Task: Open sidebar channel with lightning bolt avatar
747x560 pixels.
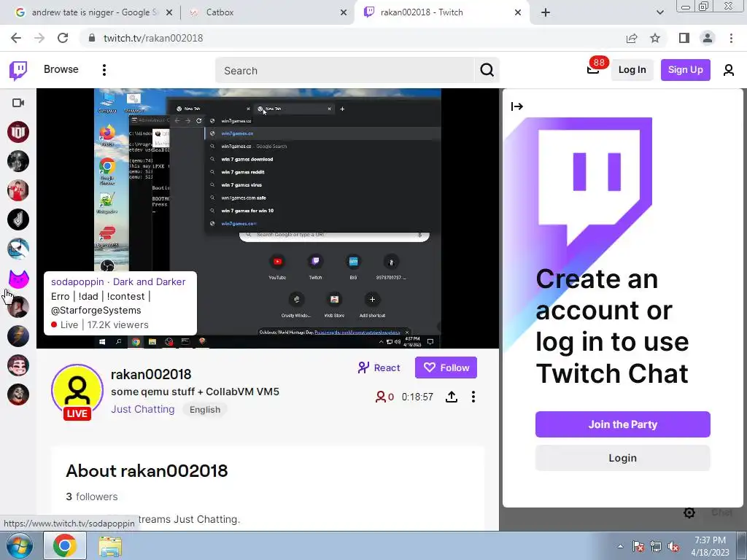Action: [x=18, y=336]
